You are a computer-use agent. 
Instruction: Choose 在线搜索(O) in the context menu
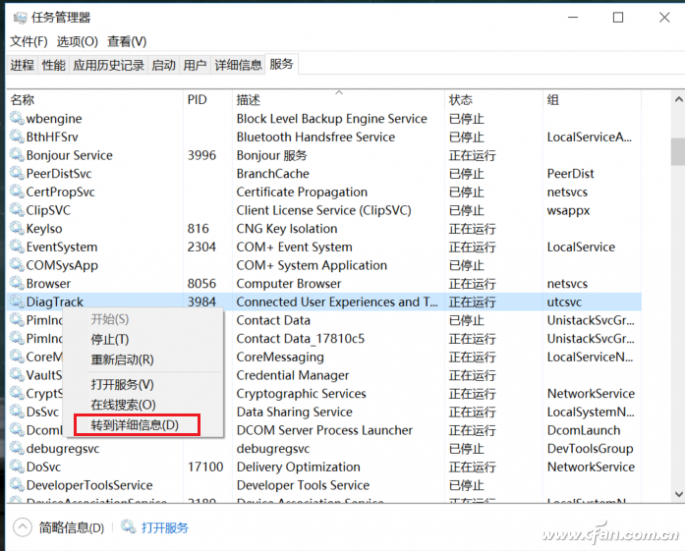[x=123, y=405]
